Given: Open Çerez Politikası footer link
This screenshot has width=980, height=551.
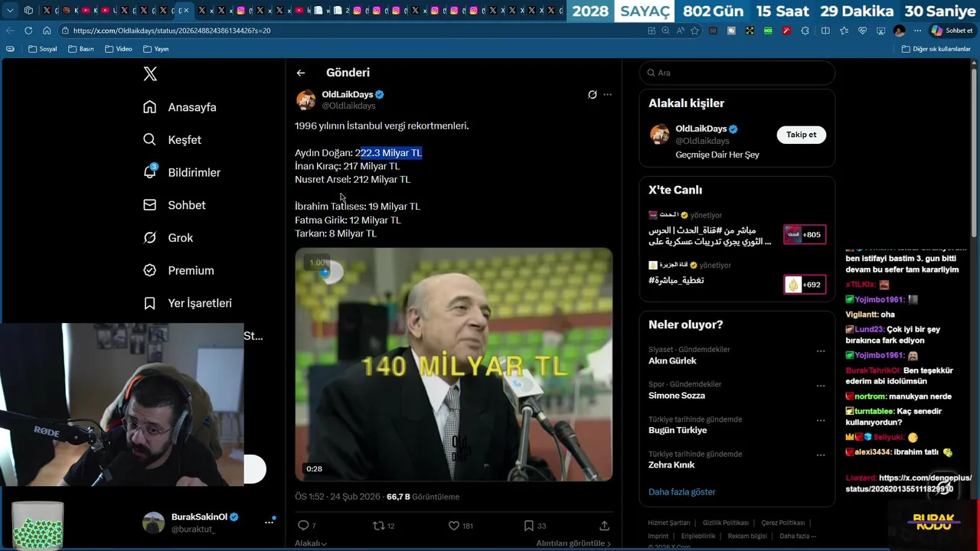Looking at the screenshot, I should pyautogui.click(x=782, y=523).
